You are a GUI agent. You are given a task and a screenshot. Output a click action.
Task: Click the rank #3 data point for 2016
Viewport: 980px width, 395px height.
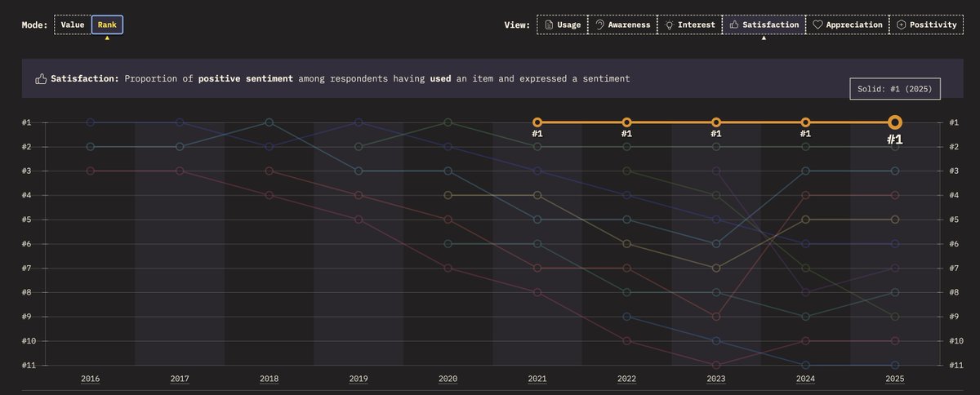(90, 171)
